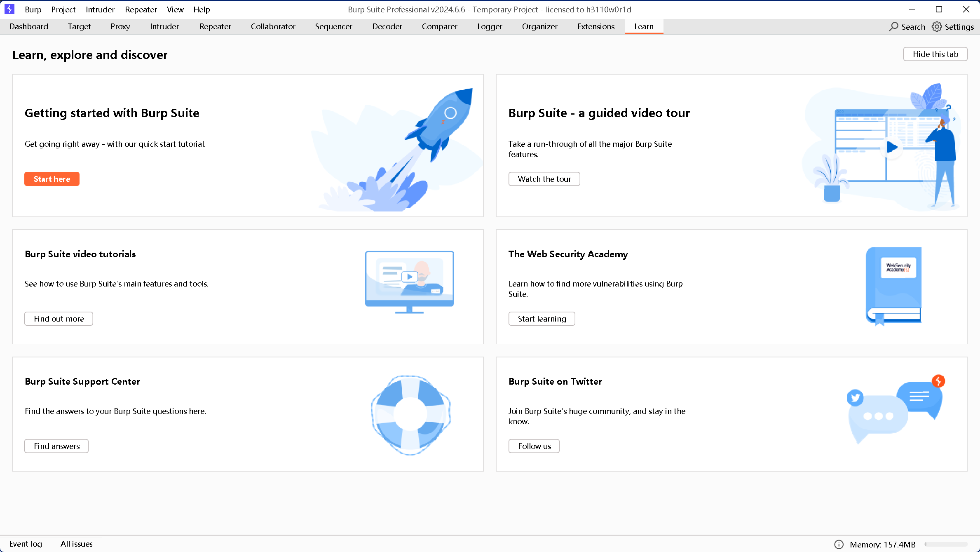The image size is (980, 552).
Task: Click the Web Security Academy book icon
Action: coord(893,285)
